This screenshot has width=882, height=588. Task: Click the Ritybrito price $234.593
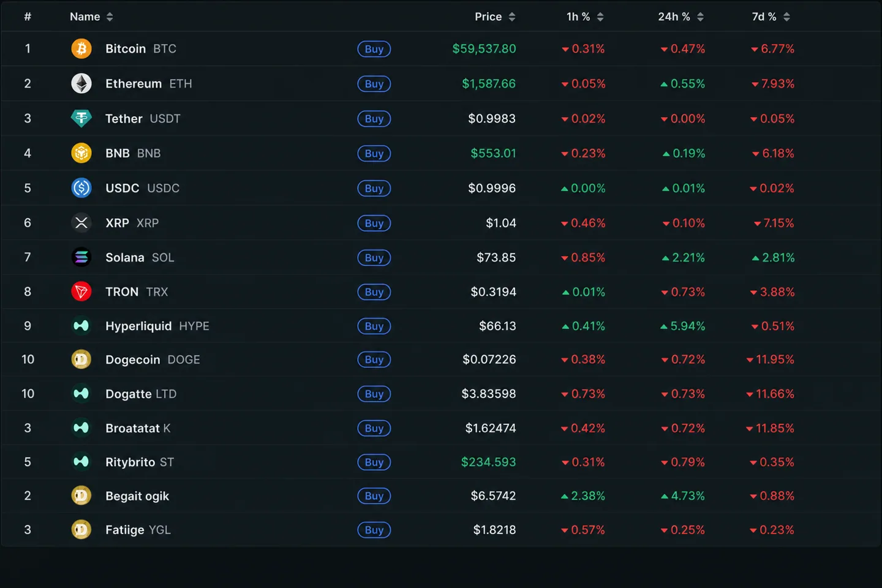pyautogui.click(x=488, y=462)
